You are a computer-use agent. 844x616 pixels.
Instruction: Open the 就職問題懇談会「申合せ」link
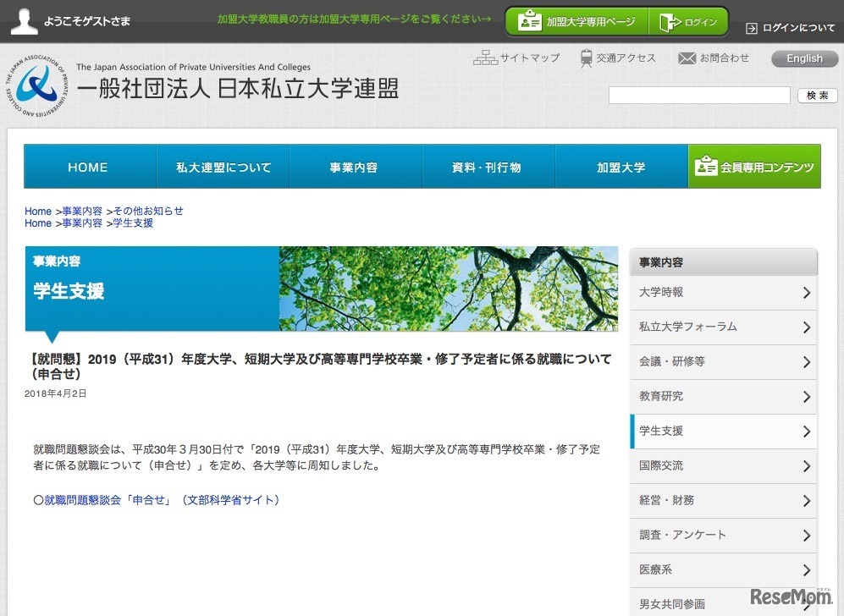tap(110, 498)
